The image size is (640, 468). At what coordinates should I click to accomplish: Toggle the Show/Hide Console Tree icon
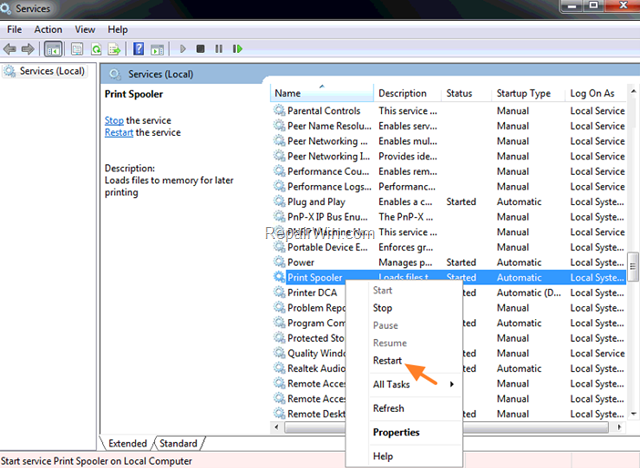point(53,49)
